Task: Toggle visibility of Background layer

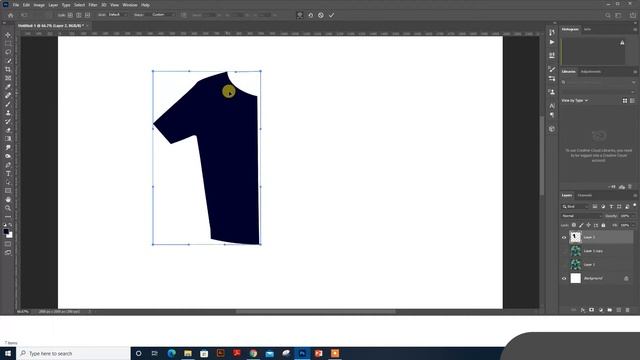Action: (x=564, y=278)
